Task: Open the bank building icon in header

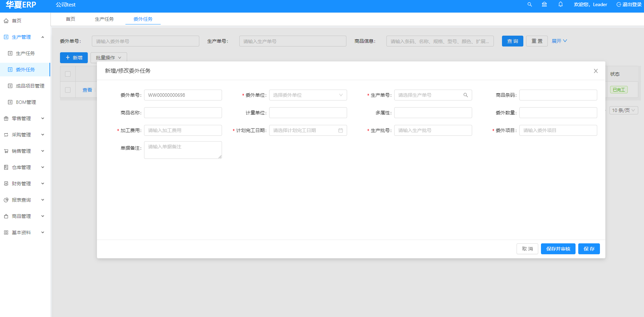Action: pos(544,4)
